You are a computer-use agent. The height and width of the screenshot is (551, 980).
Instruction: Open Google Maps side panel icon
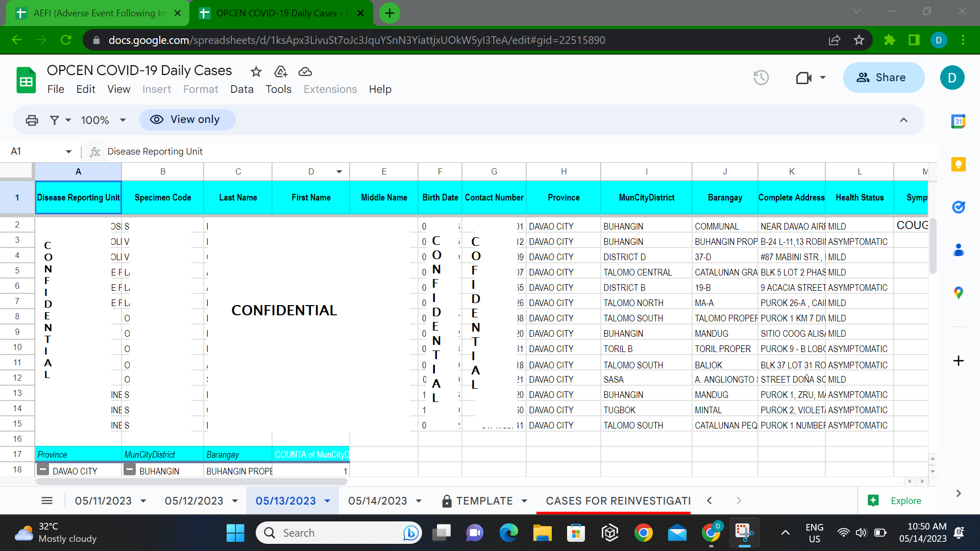[x=958, y=293]
